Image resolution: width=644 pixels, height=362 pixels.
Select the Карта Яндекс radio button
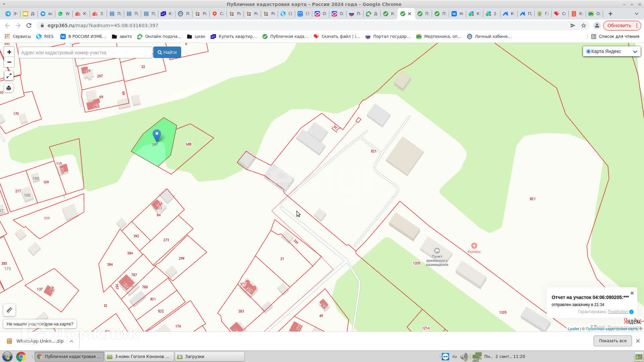coord(588,51)
